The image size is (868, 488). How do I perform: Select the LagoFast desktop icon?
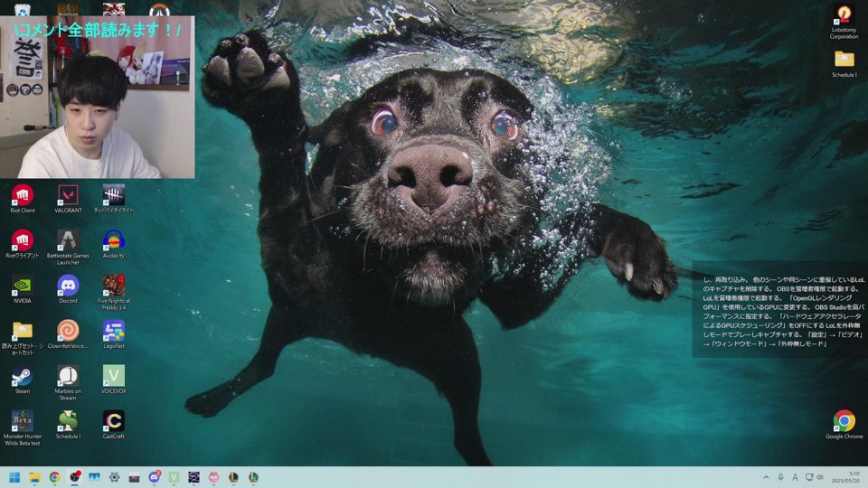113,331
